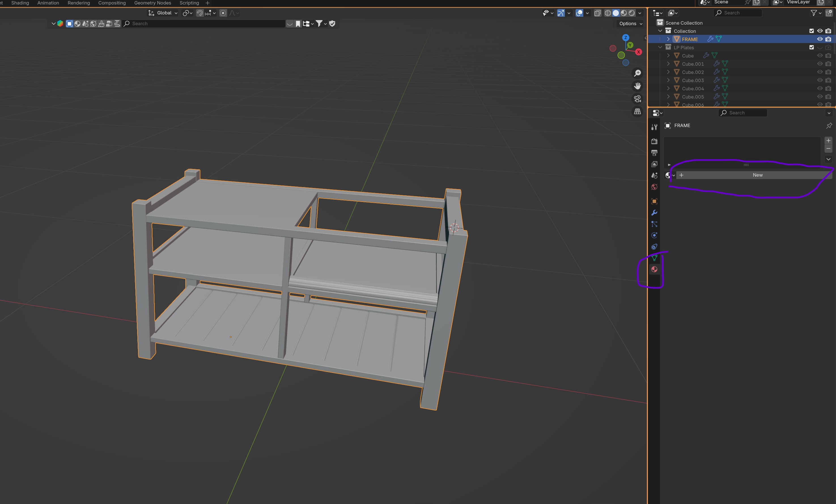Click the pin icon in Properties editor
836x504 pixels.
[829, 126]
